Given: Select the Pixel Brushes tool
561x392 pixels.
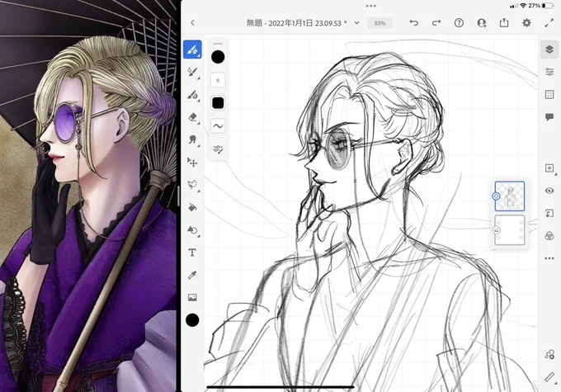Looking at the screenshot, I should tap(192, 50).
